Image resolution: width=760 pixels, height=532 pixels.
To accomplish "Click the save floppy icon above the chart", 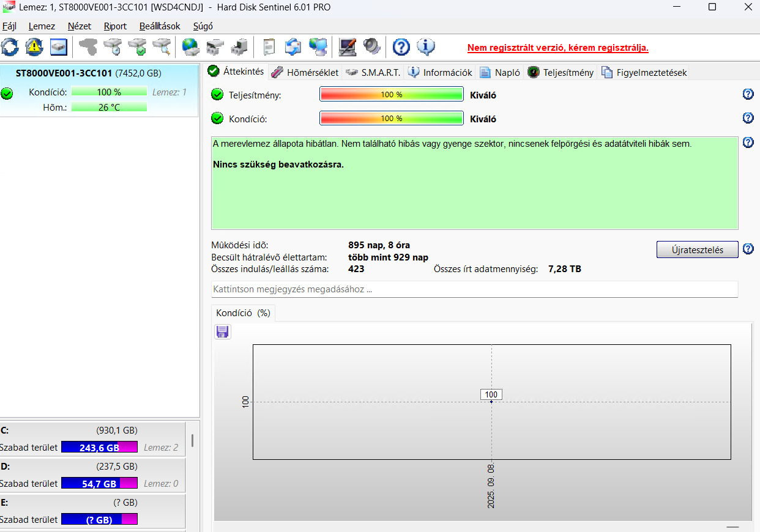I will click(x=223, y=331).
